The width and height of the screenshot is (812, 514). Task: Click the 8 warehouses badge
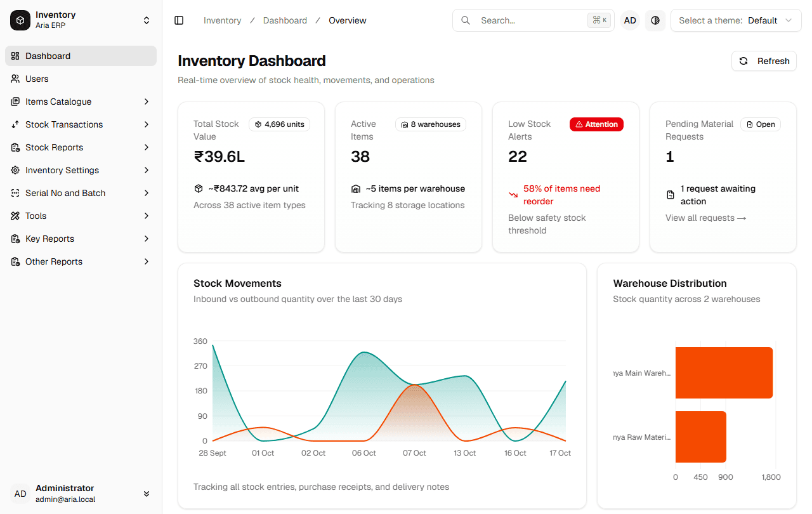coord(431,124)
